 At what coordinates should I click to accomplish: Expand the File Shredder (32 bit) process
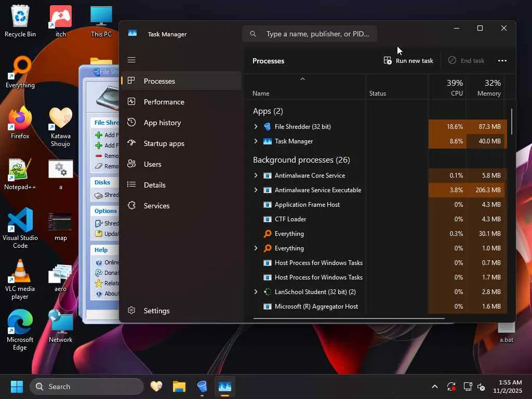[256, 127]
